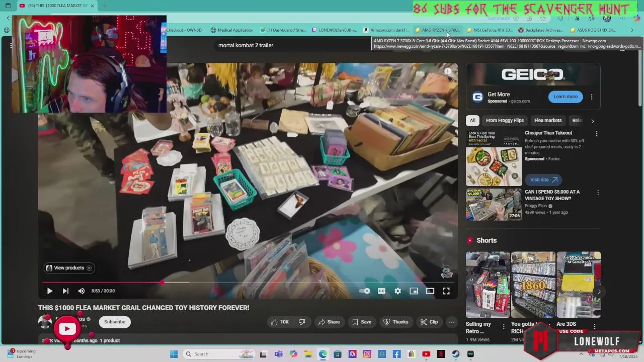Open Backplates Archives bookmark
The width and height of the screenshot is (644, 362).
[540, 30]
